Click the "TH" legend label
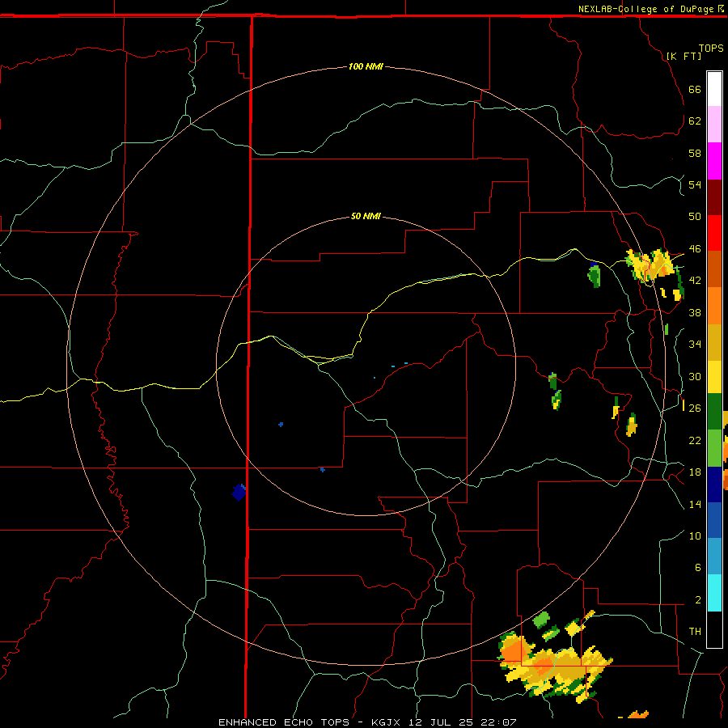 coord(695,631)
